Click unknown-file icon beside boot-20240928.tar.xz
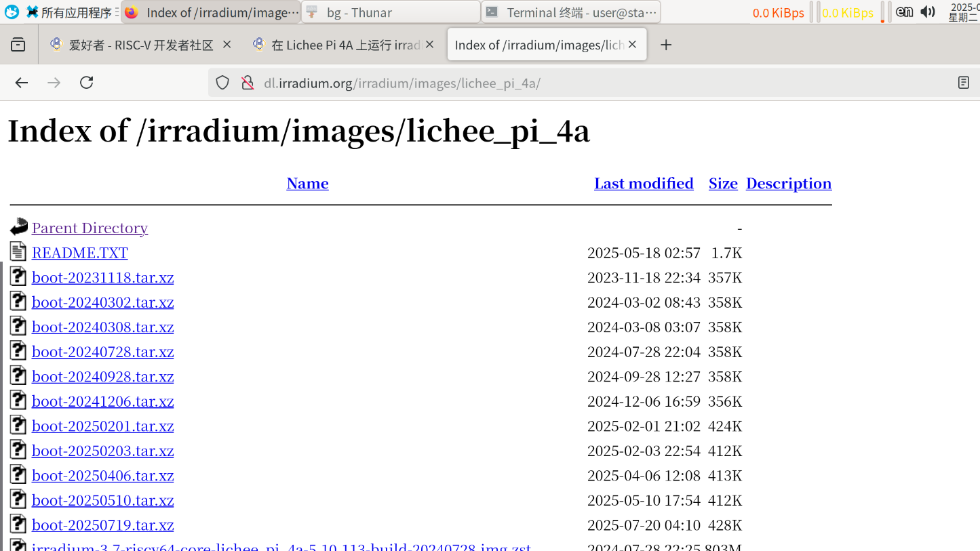The image size is (980, 551). [18, 375]
